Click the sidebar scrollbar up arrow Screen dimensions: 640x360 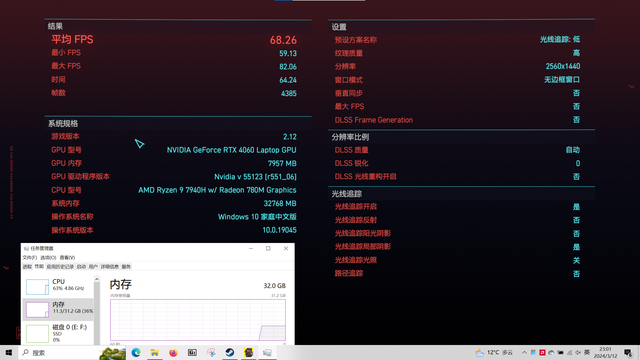pyautogui.click(x=97, y=279)
